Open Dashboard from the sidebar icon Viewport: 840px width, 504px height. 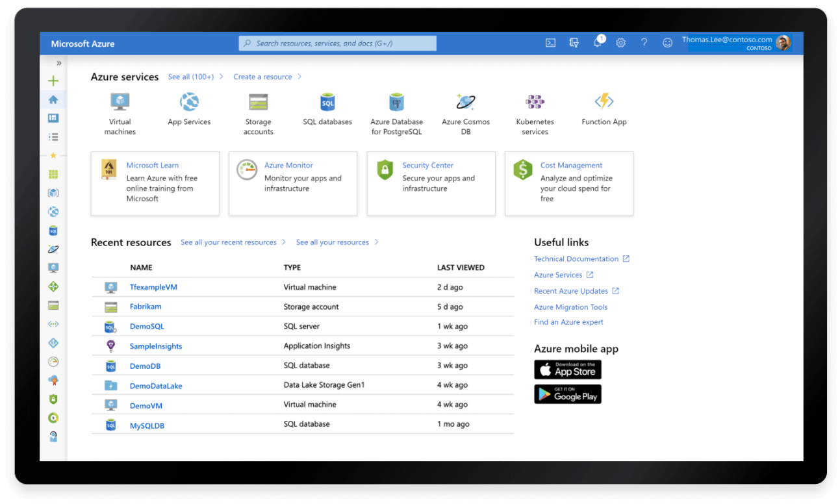53,118
